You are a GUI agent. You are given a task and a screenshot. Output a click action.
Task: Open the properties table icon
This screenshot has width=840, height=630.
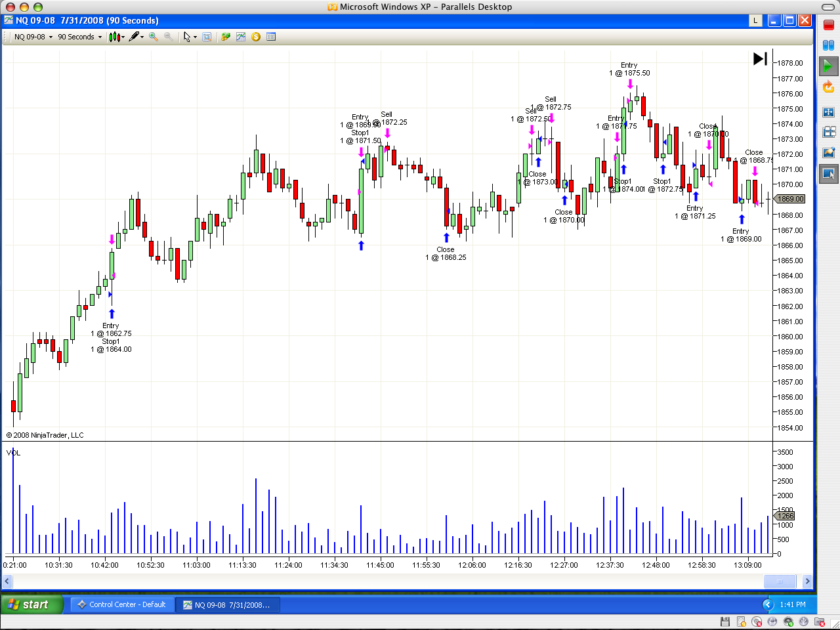click(271, 37)
